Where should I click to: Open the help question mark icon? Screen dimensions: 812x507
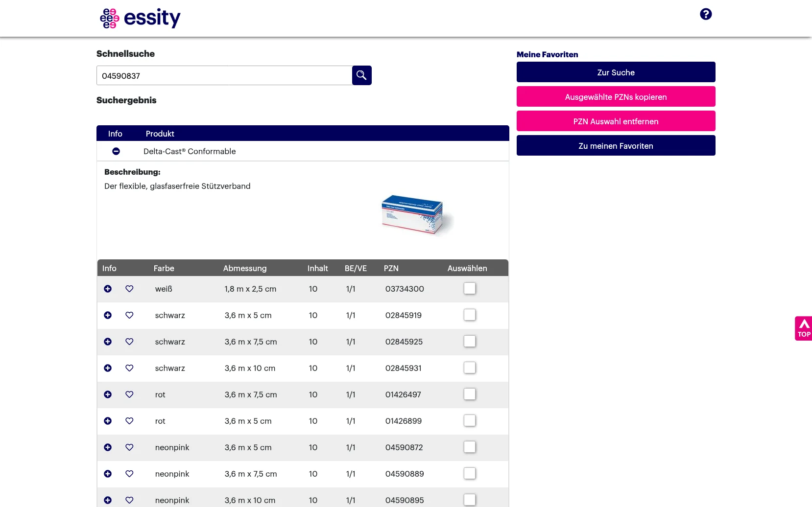tap(706, 14)
